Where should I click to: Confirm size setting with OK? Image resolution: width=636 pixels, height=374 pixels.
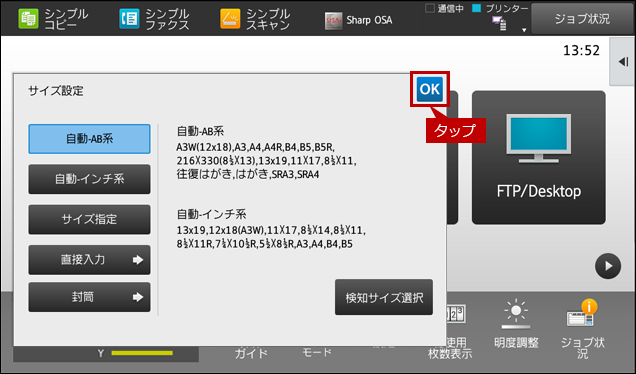[x=430, y=89]
